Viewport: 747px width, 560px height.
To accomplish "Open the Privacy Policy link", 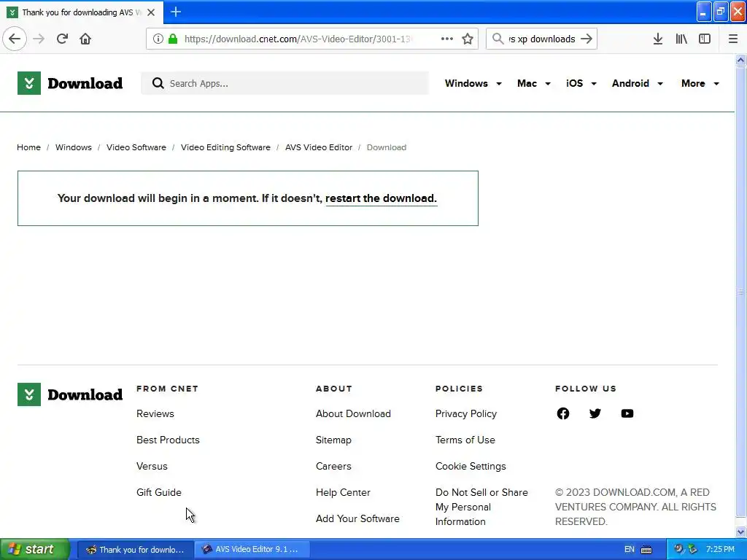I will 466,413.
